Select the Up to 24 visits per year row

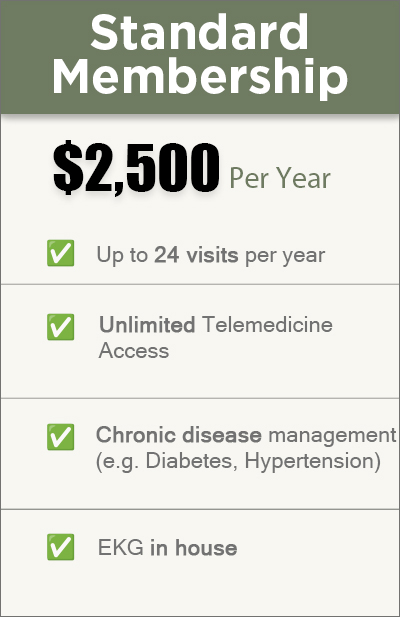point(200,255)
